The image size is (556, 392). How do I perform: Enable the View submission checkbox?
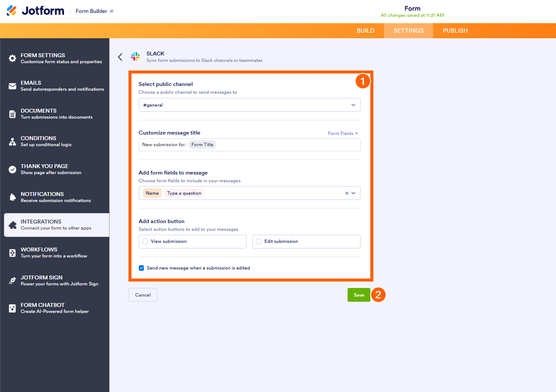[145, 242]
